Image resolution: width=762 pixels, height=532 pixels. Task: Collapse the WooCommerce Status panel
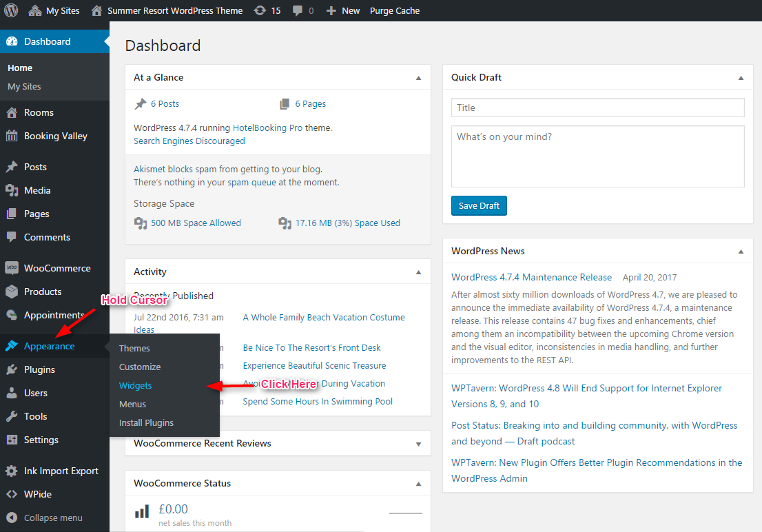pos(418,484)
